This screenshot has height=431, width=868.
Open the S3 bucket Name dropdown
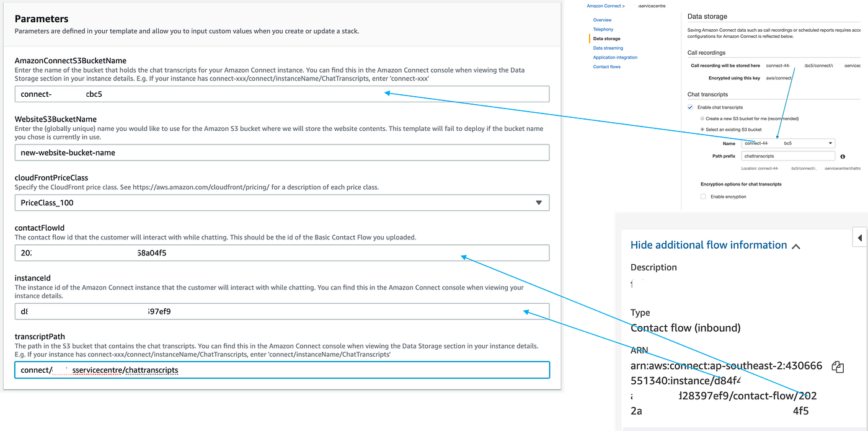788,143
